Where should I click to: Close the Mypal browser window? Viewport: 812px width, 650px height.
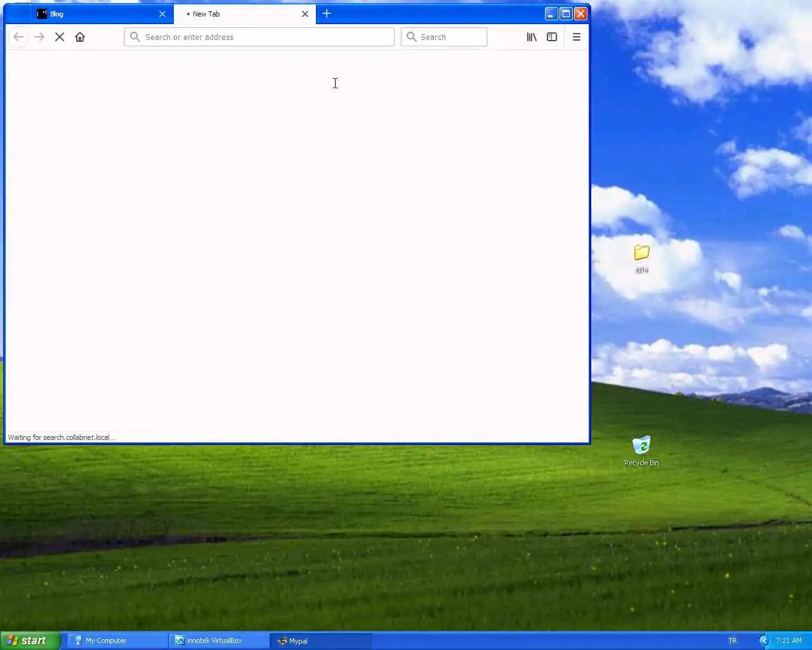click(580, 13)
